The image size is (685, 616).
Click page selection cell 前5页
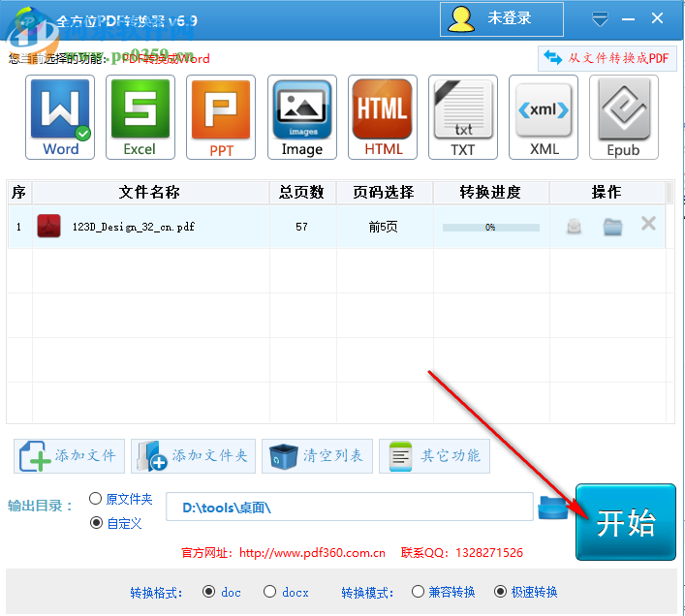coord(383,227)
